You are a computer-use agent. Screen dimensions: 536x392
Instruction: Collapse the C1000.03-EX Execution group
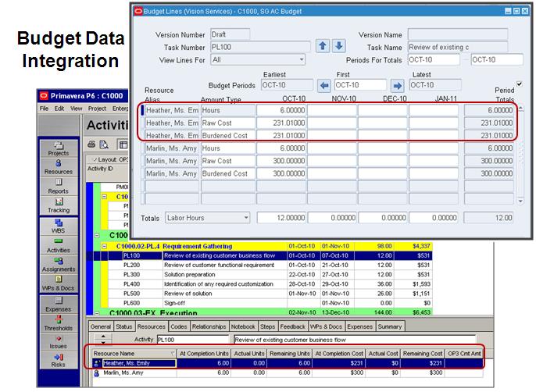tap(97, 312)
